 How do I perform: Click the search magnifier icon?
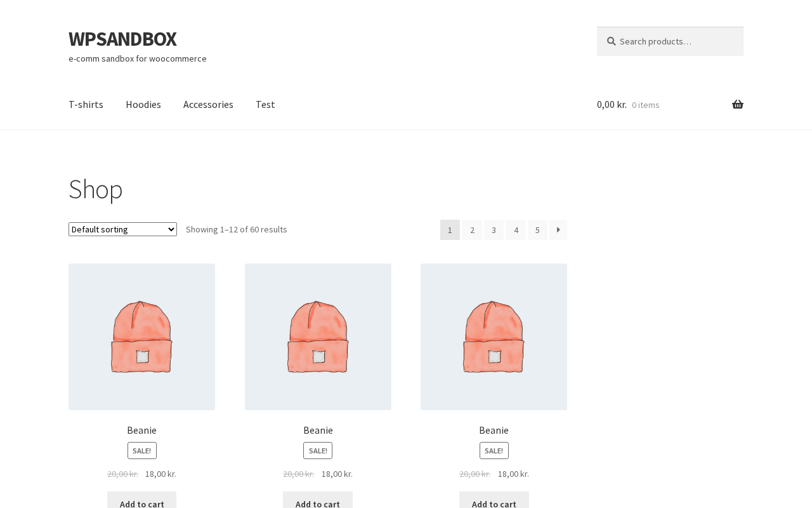611,41
